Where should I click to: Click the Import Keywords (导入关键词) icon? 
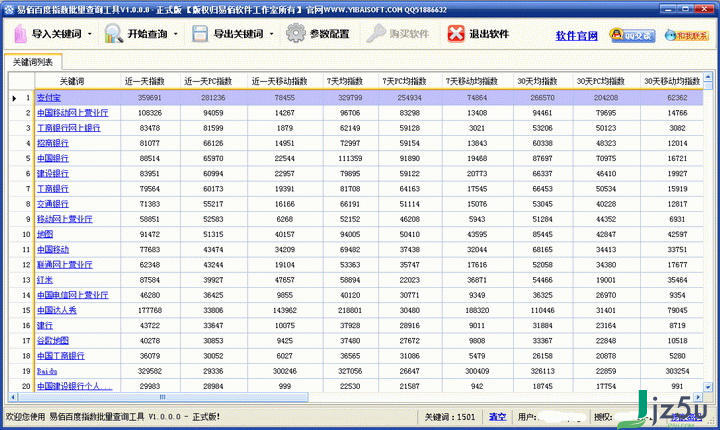20,34
